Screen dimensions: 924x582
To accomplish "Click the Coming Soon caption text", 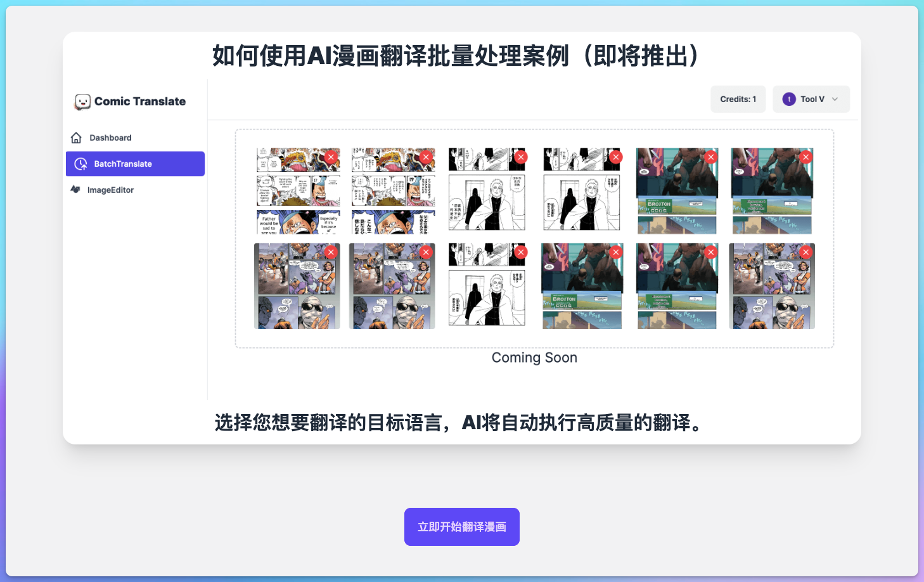I will [534, 358].
